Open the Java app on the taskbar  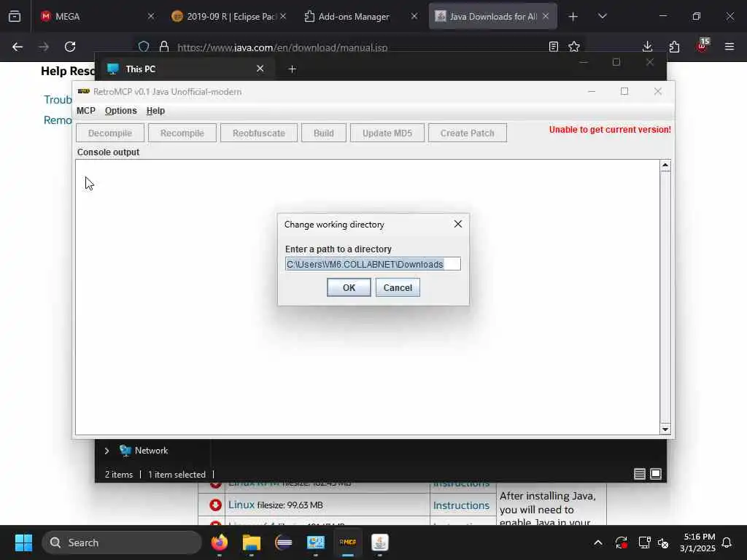379,542
